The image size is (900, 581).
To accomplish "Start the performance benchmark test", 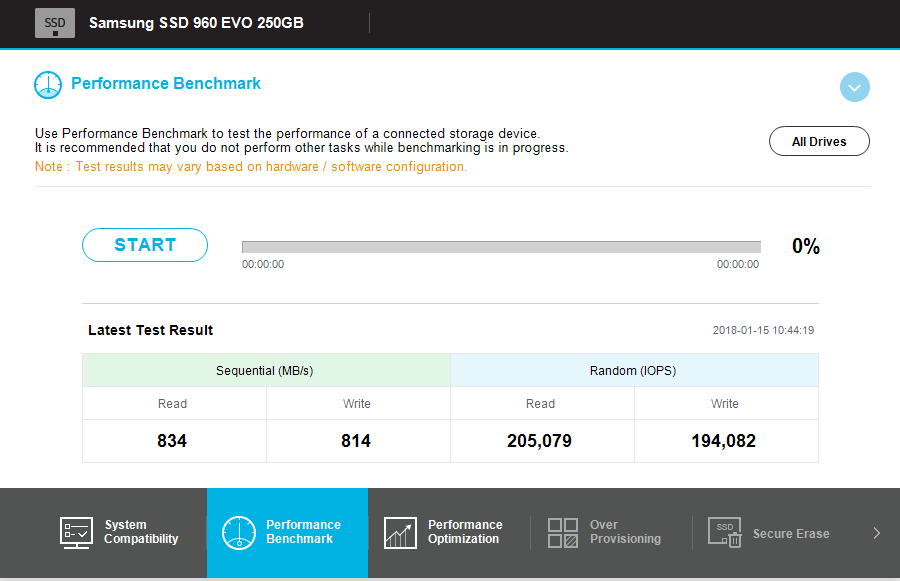I will (145, 245).
